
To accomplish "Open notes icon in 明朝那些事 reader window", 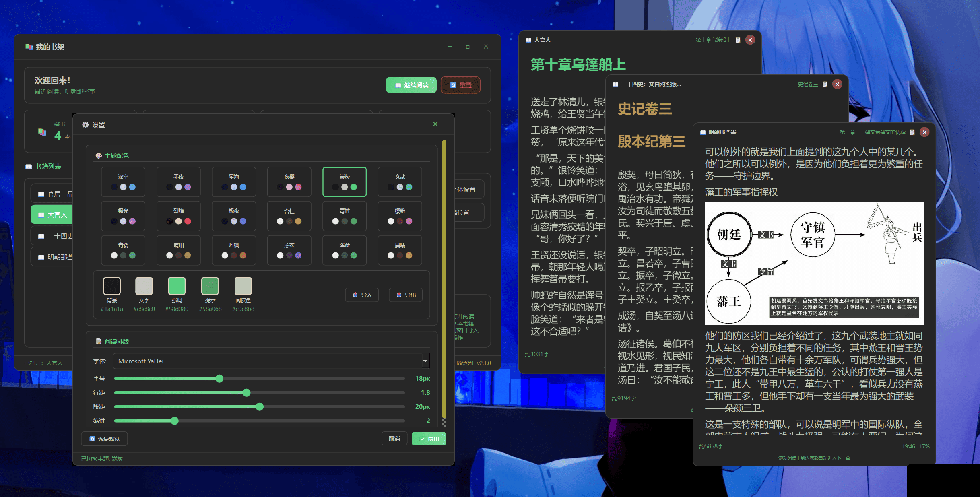I will tap(912, 132).
